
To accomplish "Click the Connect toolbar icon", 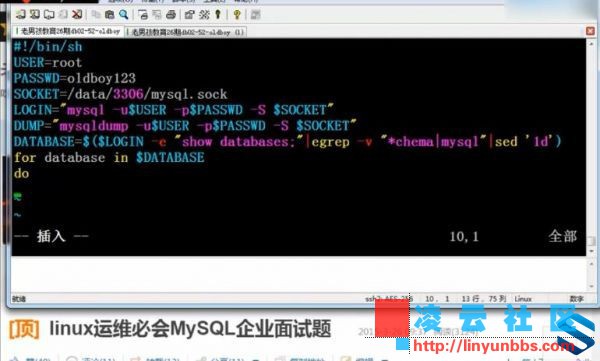I will tap(21, 15).
